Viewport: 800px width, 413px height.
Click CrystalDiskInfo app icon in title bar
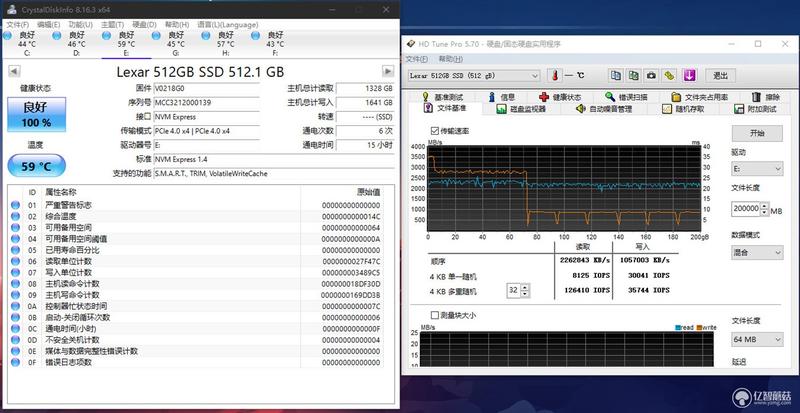(12, 9)
